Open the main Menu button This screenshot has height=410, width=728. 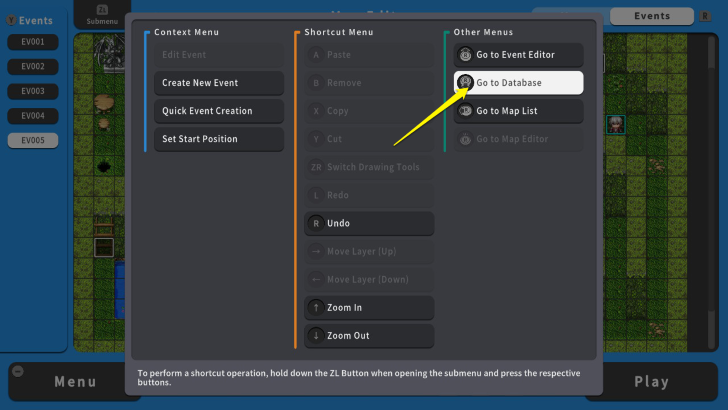click(75, 381)
